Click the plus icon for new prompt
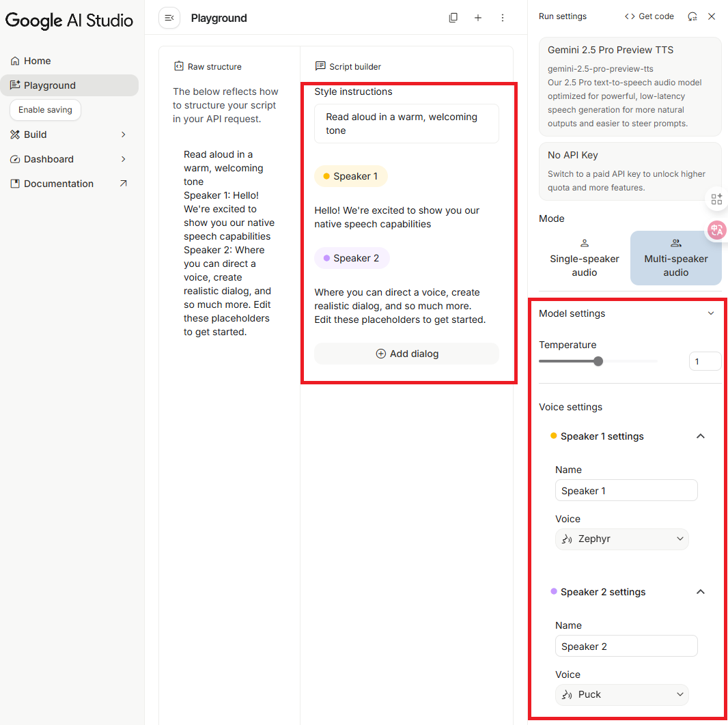 [x=478, y=18]
